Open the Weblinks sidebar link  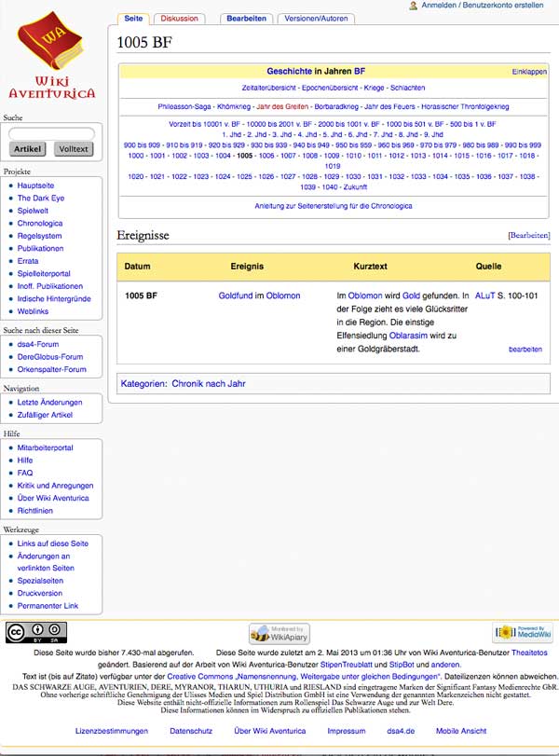click(x=33, y=311)
